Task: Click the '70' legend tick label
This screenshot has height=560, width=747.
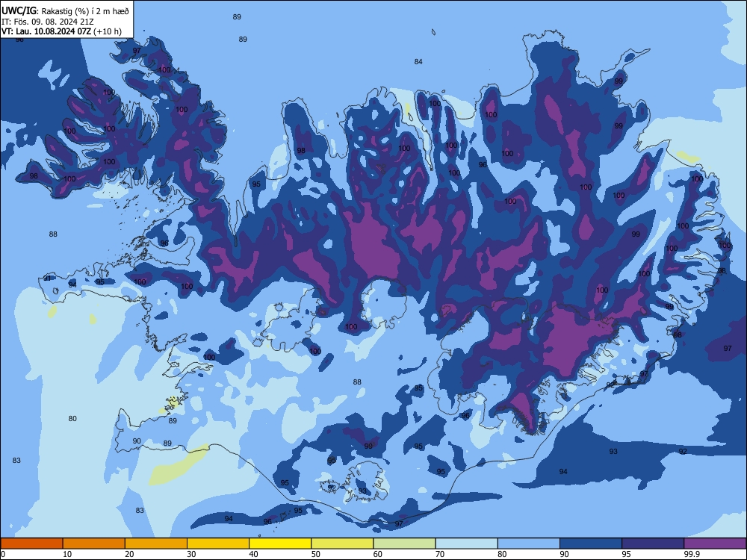Action: pyautogui.click(x=440, y=554)
